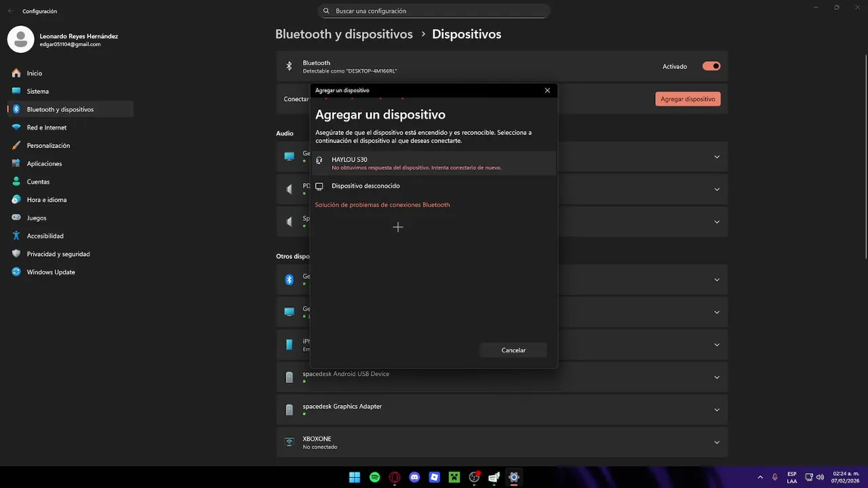Select Dispositivo desconocido in the device list
Viewport: 868px width, 488px height.
tap(434, 186)
